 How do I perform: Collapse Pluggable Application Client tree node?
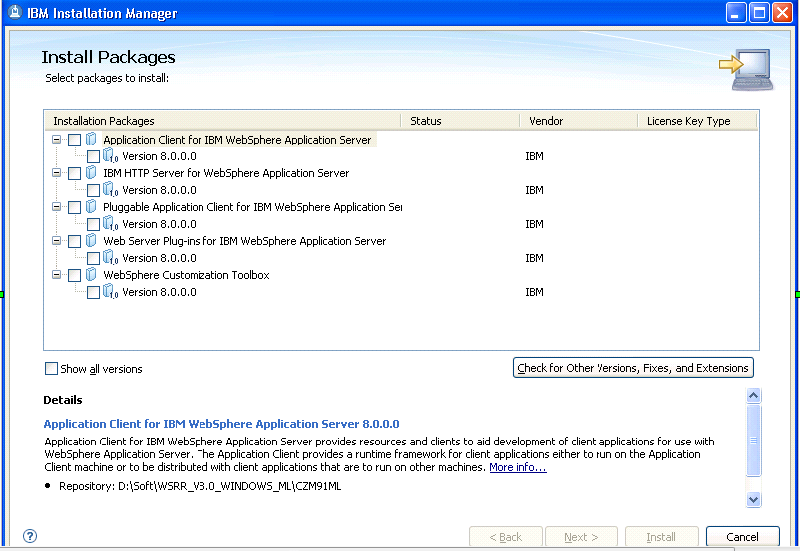tap(57, 207)
